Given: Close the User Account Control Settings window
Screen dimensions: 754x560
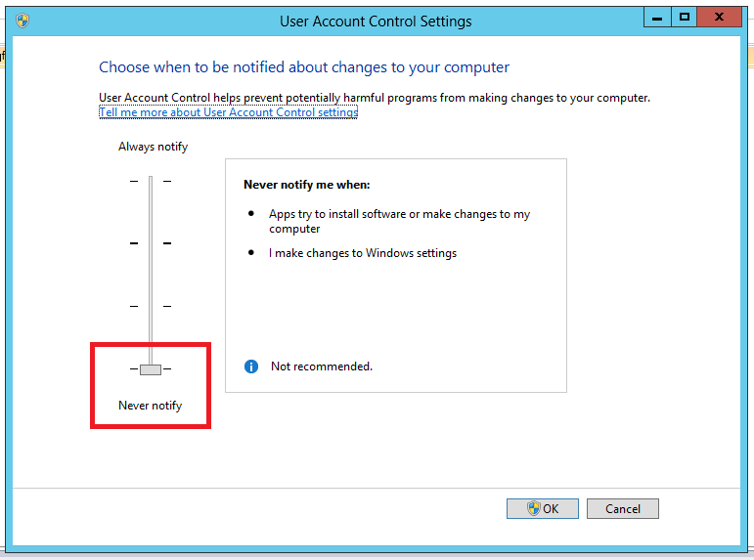Looking at the screenshot, I should coord(721,17).
